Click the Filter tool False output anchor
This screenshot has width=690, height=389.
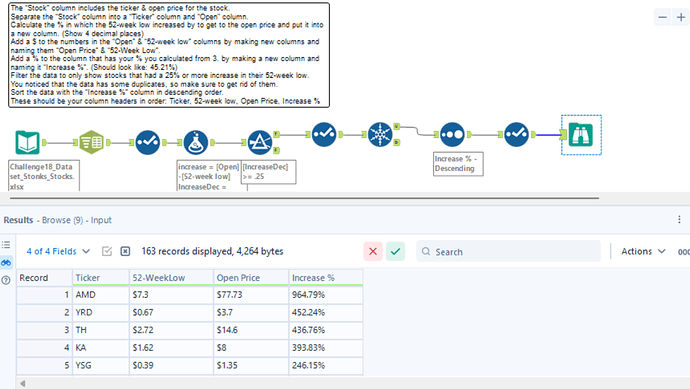pyautogui.click(x=276, y=150)
